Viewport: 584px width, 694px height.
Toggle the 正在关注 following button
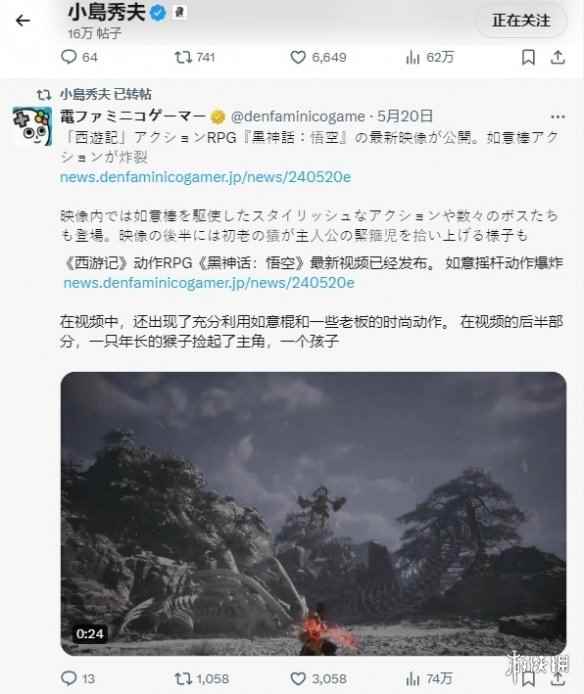pyautogui.click(x=521, y=20)
